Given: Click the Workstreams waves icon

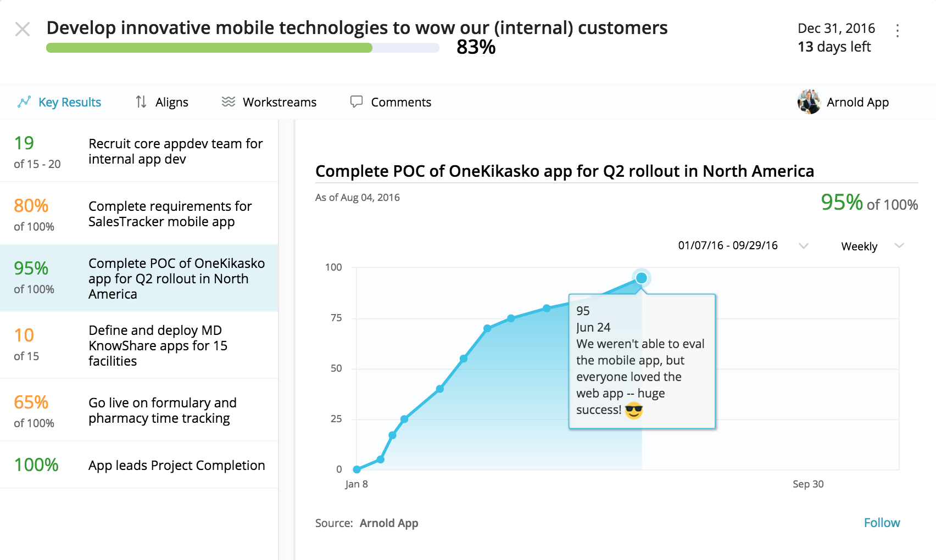Looking at the screenshot, I should 229,102.
